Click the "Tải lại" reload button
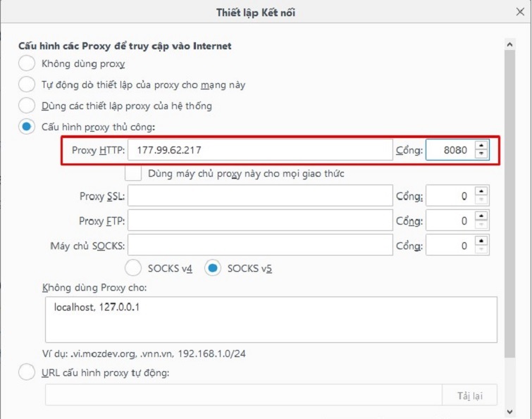532x419 pixels. click(x=469, y=395)
